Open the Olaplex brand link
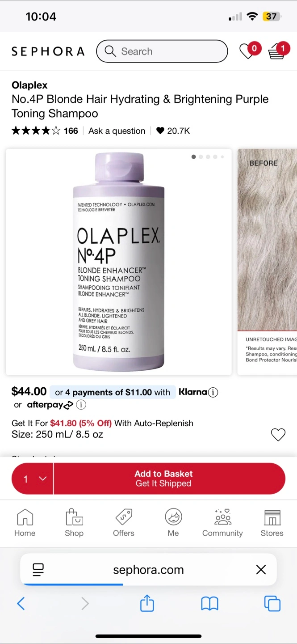Viewport: 297px width, 644px height. point(29,85)
